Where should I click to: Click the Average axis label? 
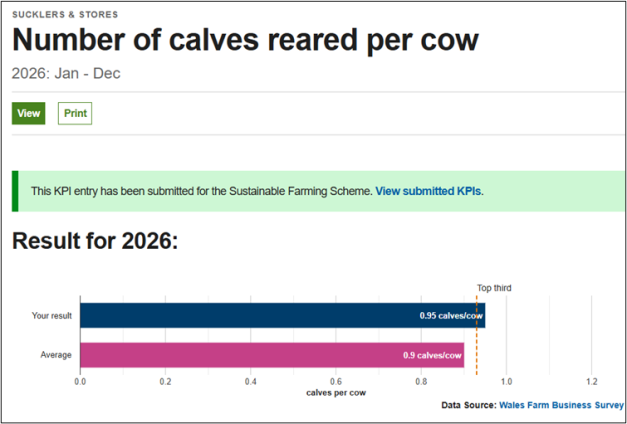56,355
